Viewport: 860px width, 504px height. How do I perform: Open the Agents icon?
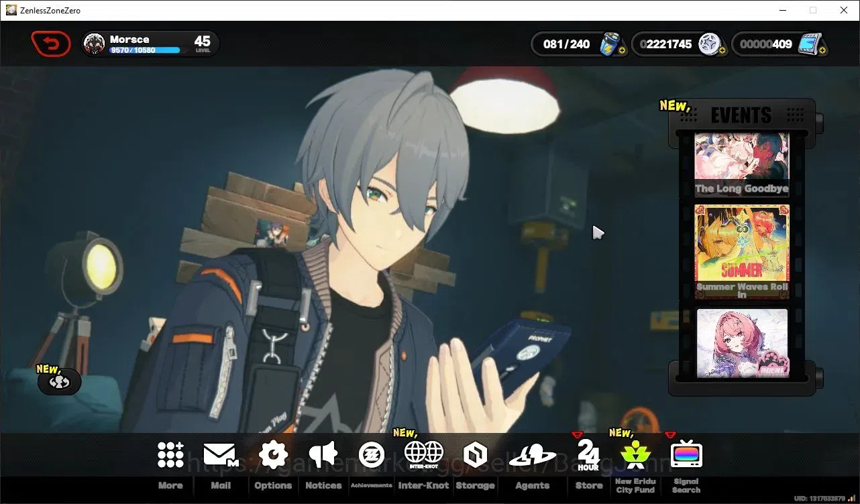click(x=533, y=457)
